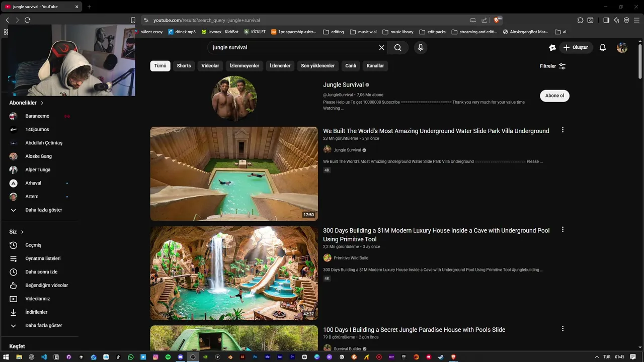This screenshot has height=362, width=644.
Task: Click the YouTube search magnifier button
Action: point(397,47)
